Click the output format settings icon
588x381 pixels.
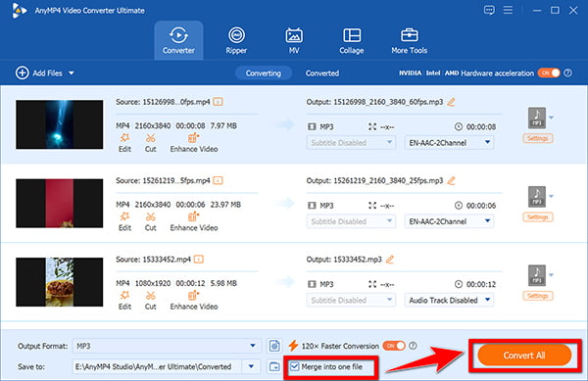point(274,346)
